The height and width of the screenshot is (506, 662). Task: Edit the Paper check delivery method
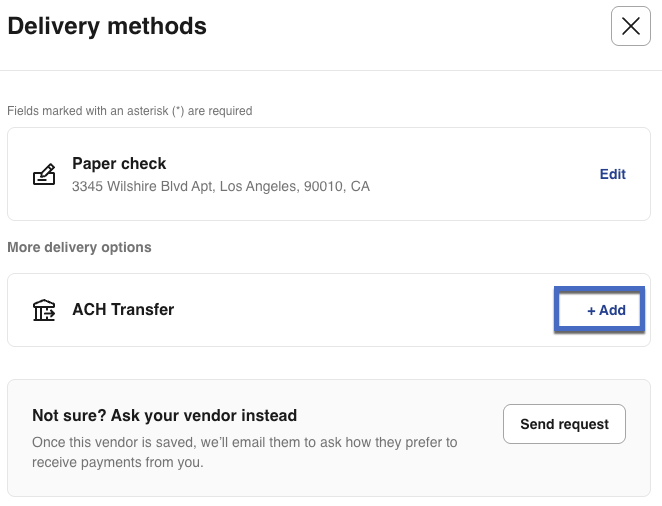[x=612, y=174]
